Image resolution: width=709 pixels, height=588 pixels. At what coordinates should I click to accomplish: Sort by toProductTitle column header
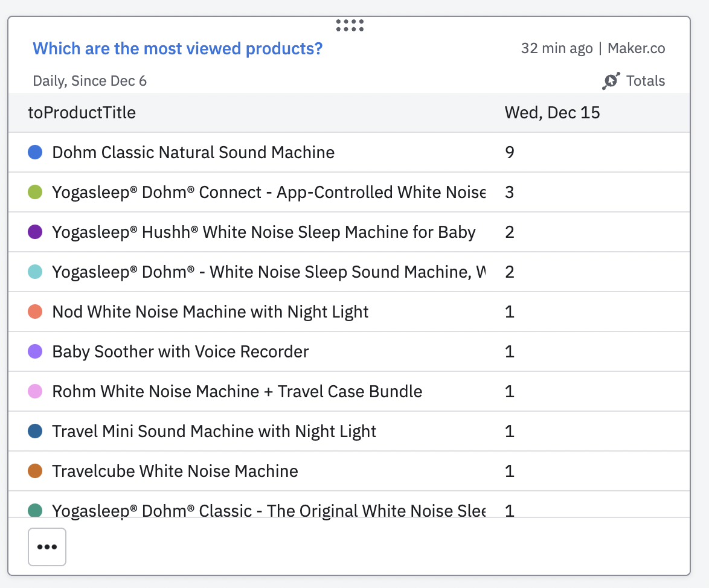click(82, 112)
